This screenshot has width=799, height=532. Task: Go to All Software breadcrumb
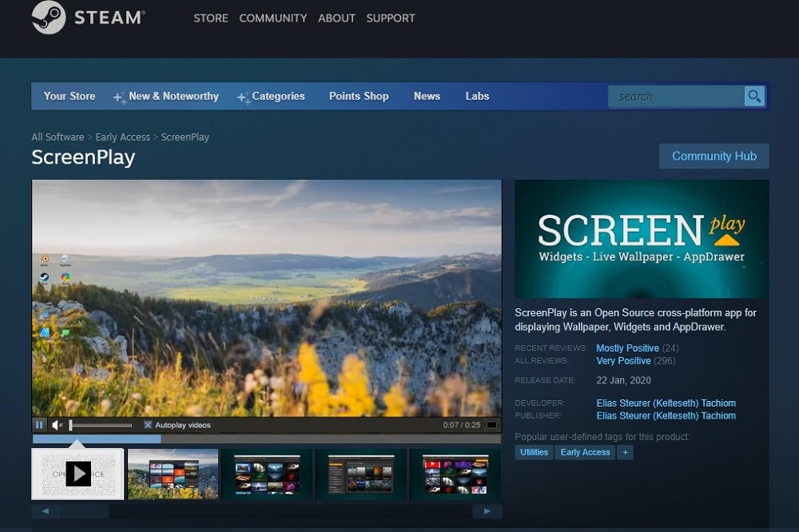click(x=58, y=137)
